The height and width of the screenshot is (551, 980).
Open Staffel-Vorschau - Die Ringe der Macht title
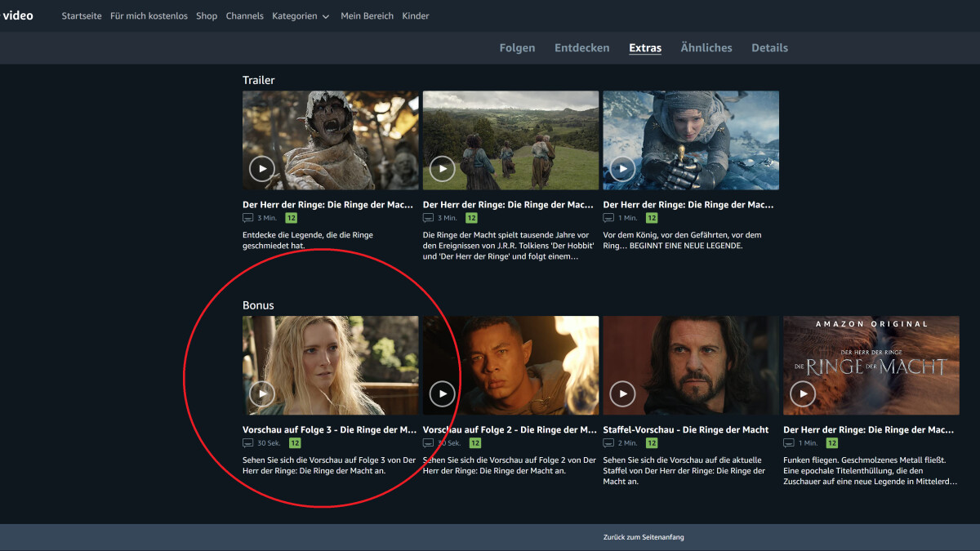point(686,429)
